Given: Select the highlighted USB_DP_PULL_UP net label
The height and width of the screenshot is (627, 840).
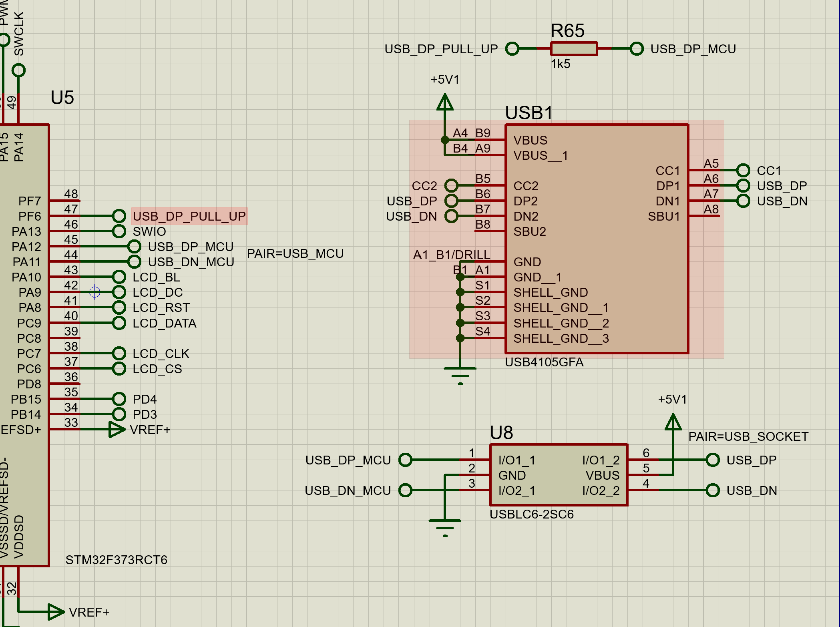Looking at the screenshot, I should (189, 216).
